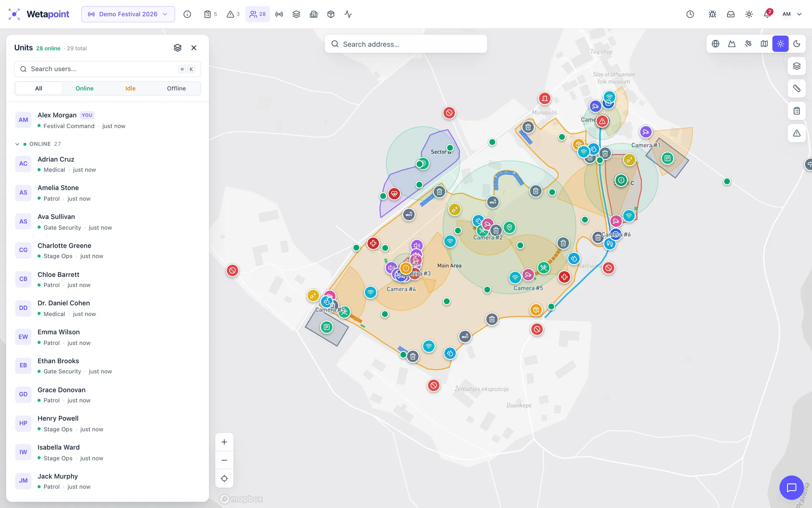Zoom in the map with plus button
Screen dimensions: 812x508
(224, 442)
